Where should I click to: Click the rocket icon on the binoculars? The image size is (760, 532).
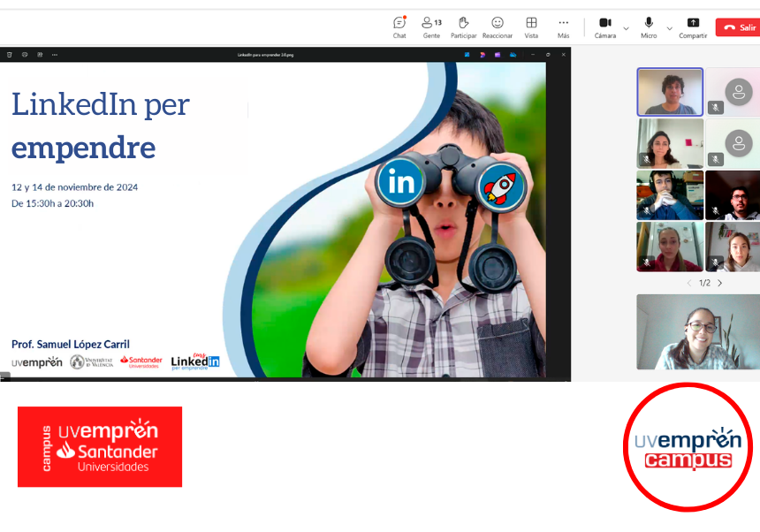pos(501,187)
